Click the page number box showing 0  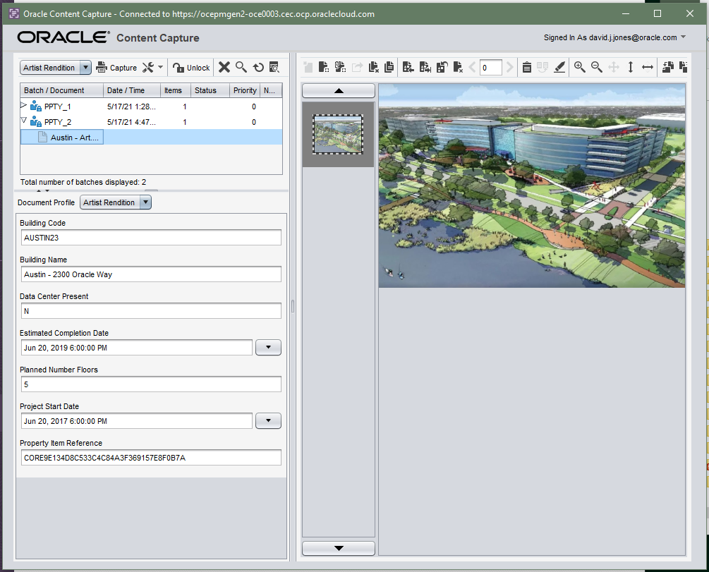[491, 67]
